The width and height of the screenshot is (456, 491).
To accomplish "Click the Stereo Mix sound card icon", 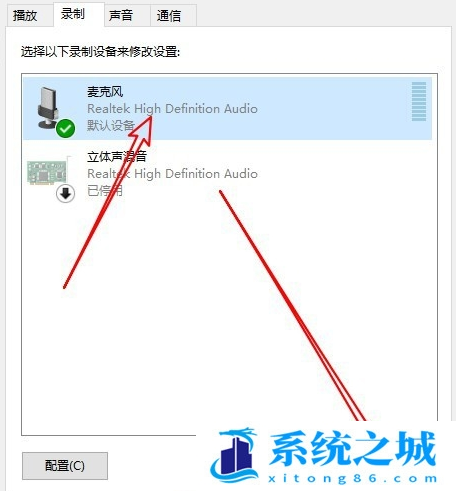I will (x=47, y=172).
